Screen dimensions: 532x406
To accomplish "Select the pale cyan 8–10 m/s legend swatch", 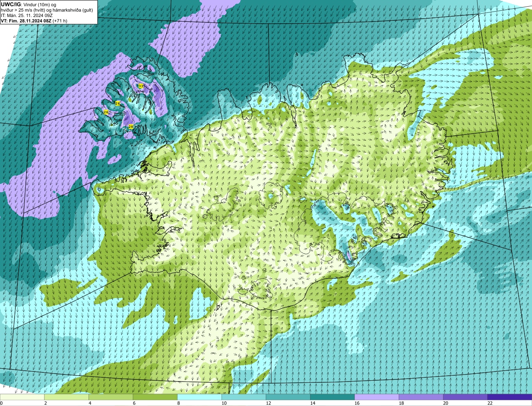I will click(x=199, y=397).
